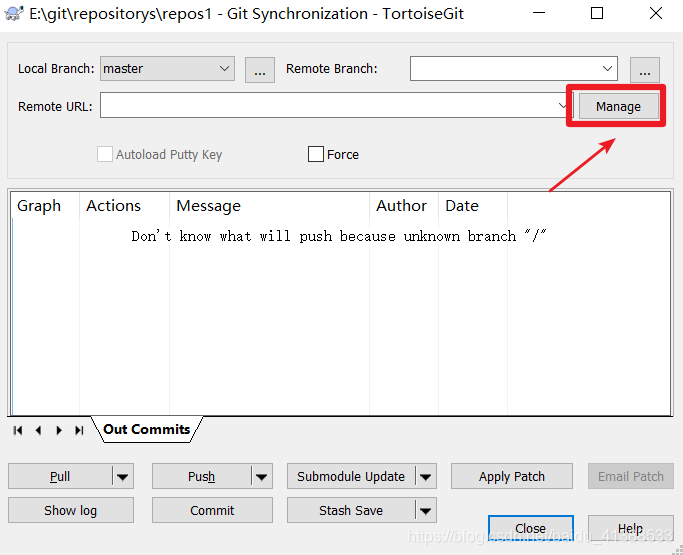Viewport: 683px width, 555px height.
Task: Close the window with the X button
Action: (656, 13)
